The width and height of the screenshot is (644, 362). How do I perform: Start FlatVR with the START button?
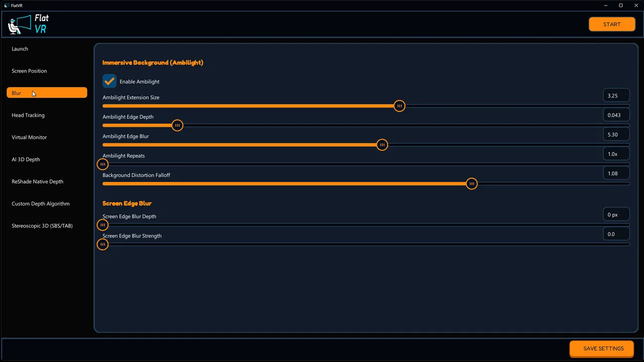pos(612,24)
